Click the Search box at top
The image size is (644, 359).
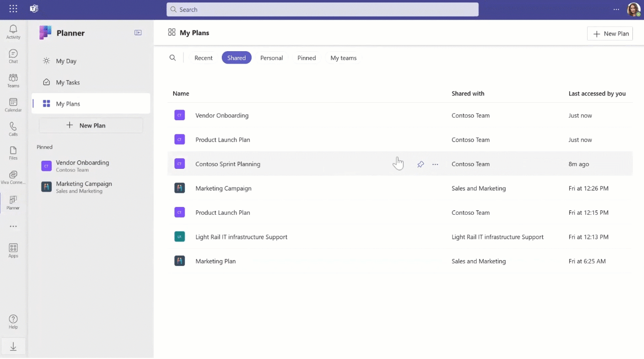[322, 9]
